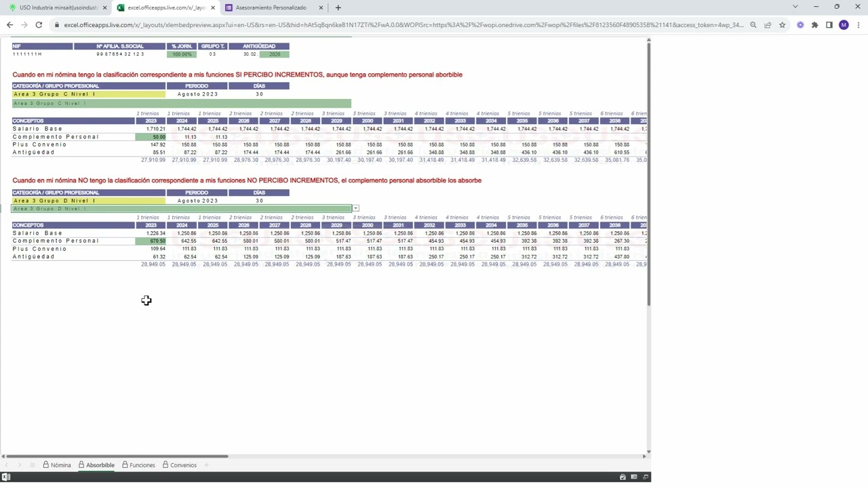
Task: Open the tab search chevron in title bar
Action: (x=795, y=7)
